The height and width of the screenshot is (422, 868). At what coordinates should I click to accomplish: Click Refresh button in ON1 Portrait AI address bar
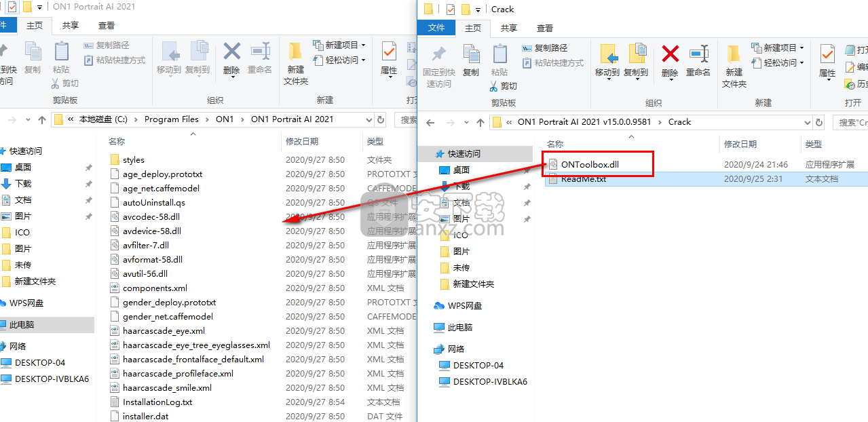click(381, 119)
